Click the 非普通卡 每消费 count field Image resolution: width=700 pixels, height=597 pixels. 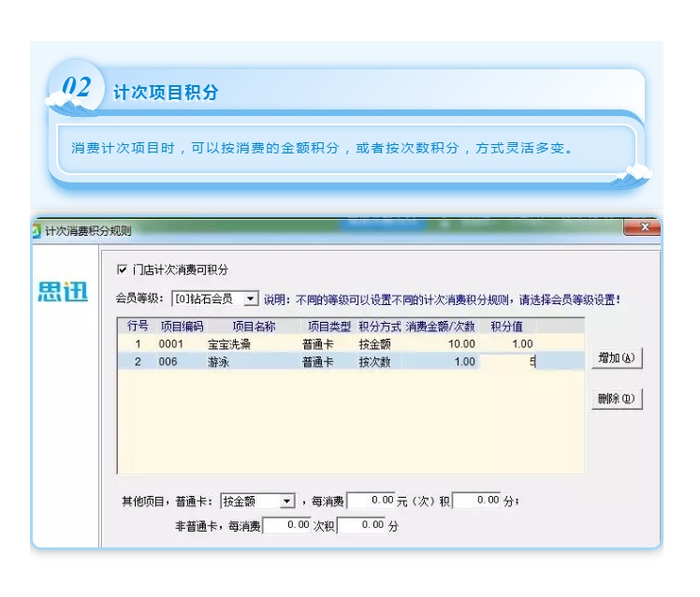click(x=287, y=526)
